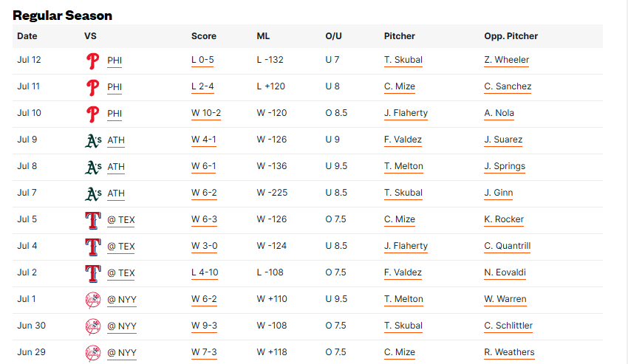Open @ TEX team link for Jul 4
The height and width of the screenshot is (364, 628).
point(121,247)
